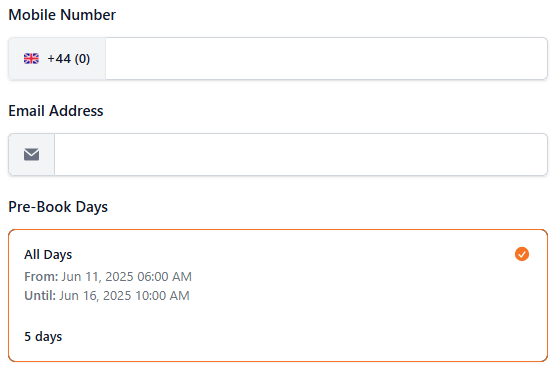This screenshot has width=557, height=372.
Task: Click the Email Address label
Action: coord(56,111)
